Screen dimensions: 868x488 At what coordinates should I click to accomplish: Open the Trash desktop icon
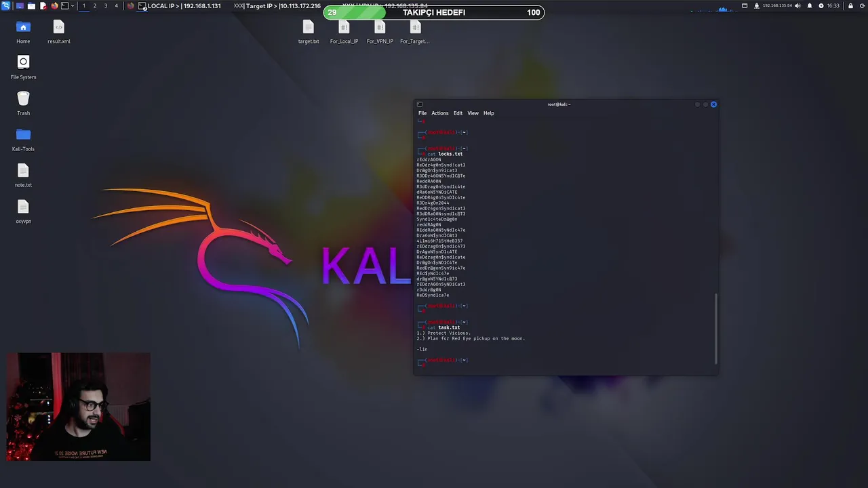[x=23, y=103]
